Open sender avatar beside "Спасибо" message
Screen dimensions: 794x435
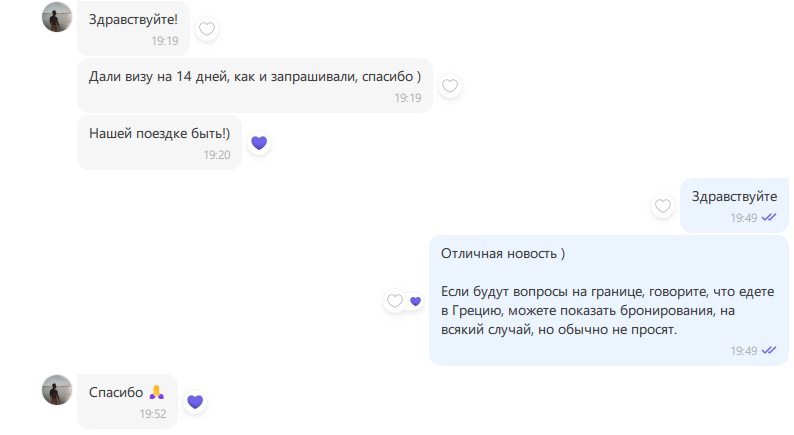click(57, 390)
